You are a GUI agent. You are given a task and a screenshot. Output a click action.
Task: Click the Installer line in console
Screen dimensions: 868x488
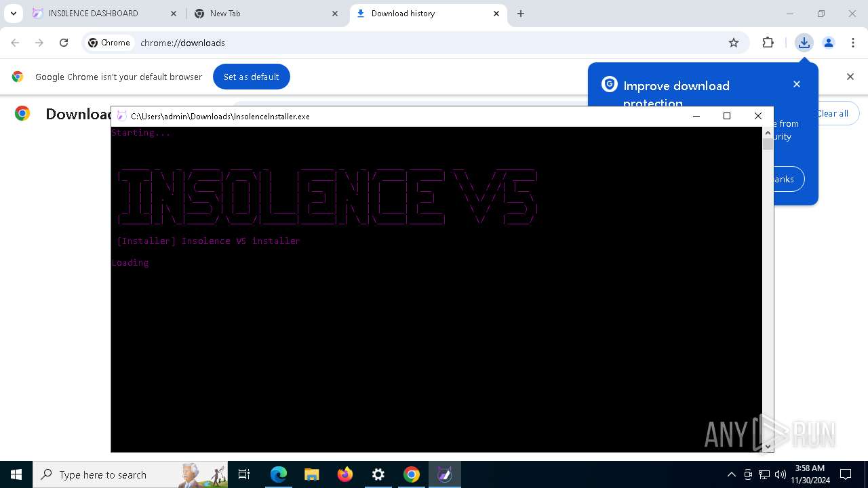click(208, 241)
